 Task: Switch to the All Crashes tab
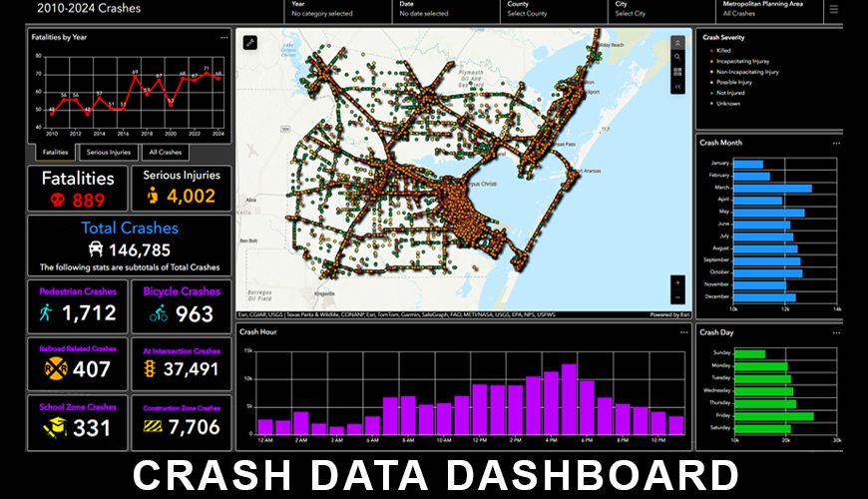165,153
